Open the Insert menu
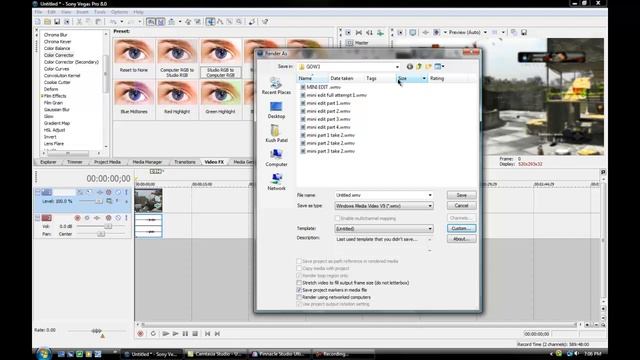This screenshot has height=360, width=640. click(82, 12)
